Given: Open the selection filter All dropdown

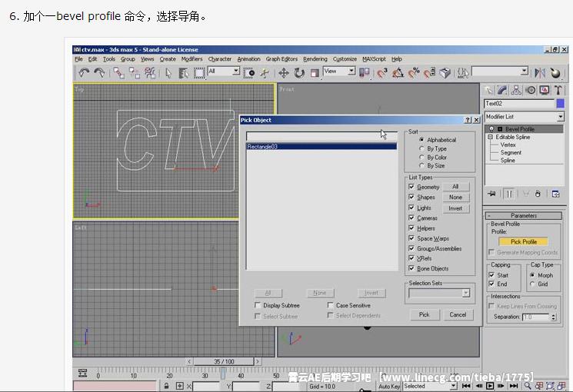Looking at the screenshot, I should coord(235,71).
